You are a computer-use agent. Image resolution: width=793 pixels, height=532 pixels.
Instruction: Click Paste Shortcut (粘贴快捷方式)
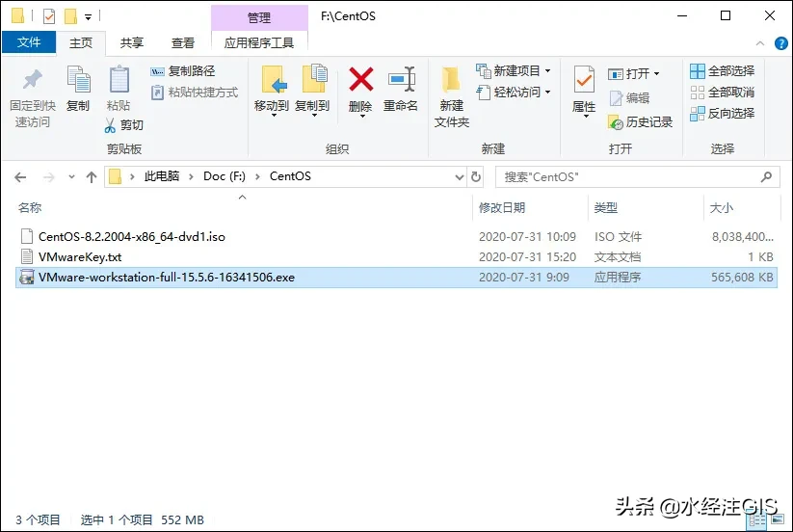195,93
